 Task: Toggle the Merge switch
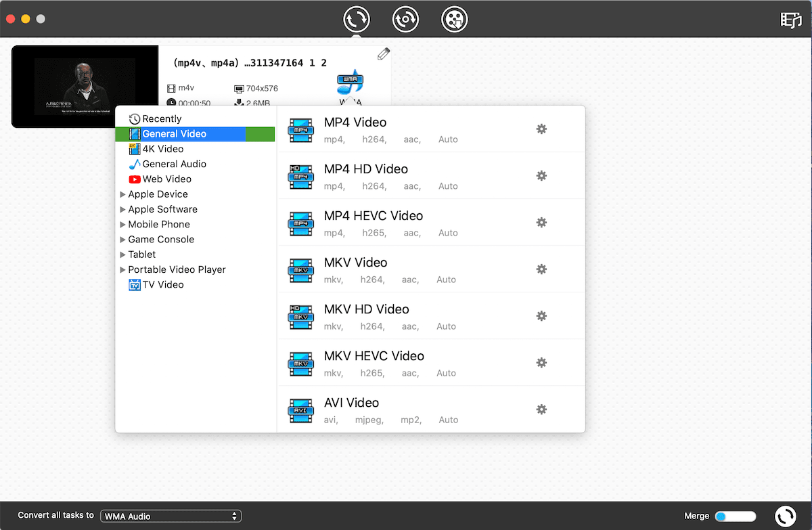[x=735, y=516]
